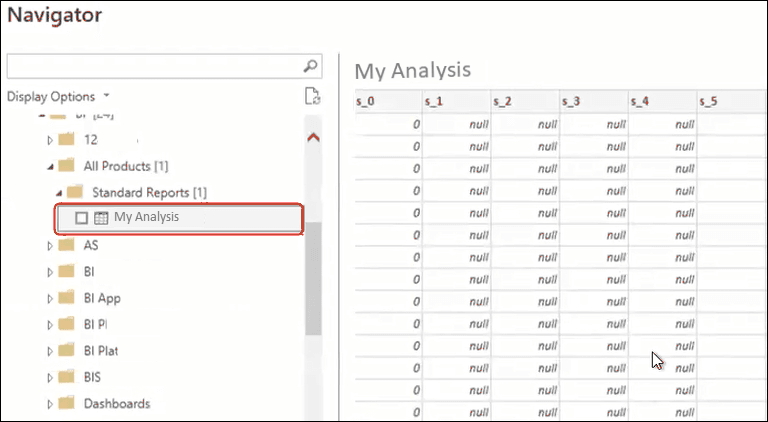Click the s_2 column header
This screenshot has height=422, width=768.
pos(526,101)
